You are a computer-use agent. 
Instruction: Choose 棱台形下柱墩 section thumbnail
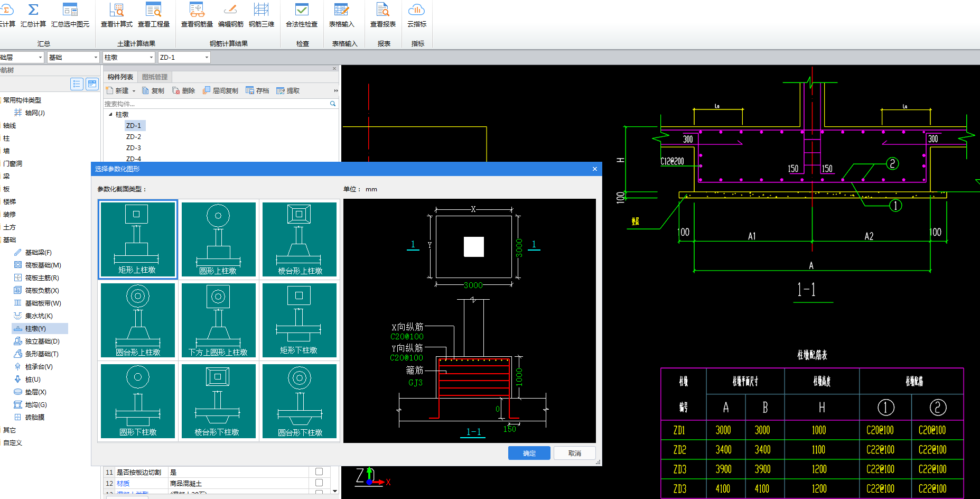click(x=218, y=401)
